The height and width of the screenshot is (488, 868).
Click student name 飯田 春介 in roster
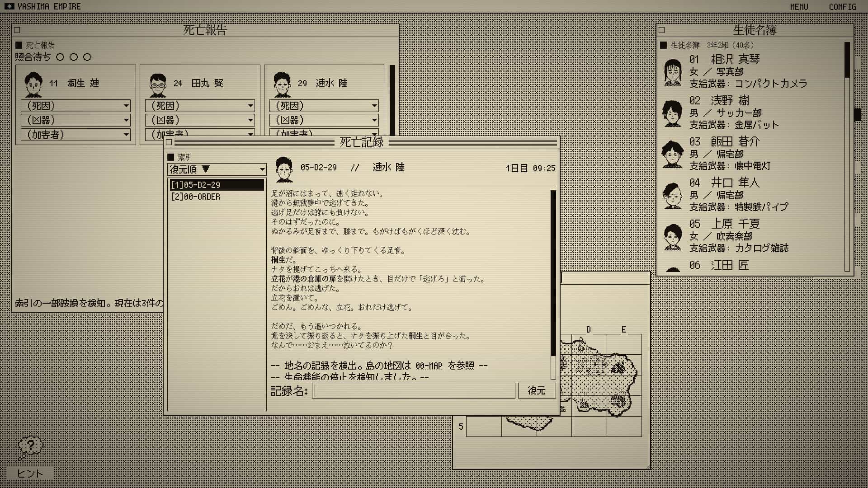coord(736,141)
